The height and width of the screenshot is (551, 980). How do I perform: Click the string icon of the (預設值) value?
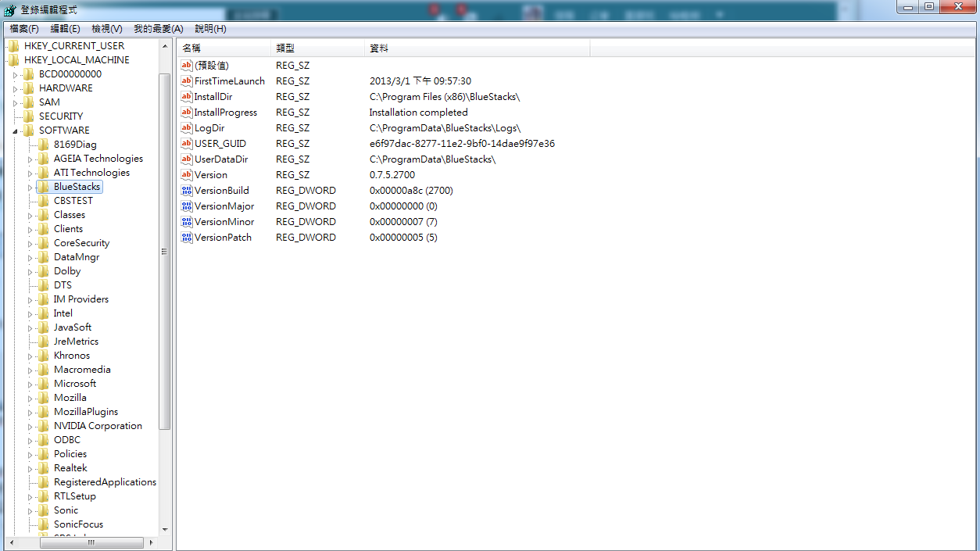pyautogui.click(x=187, y=66)
